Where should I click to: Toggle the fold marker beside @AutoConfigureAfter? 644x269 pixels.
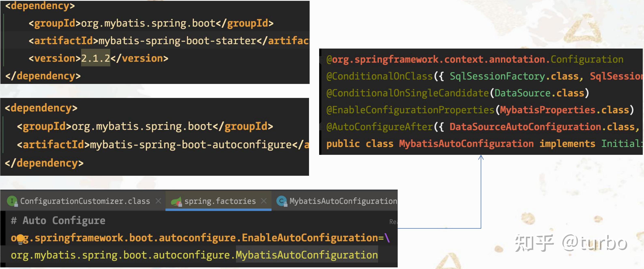[322, 127]
